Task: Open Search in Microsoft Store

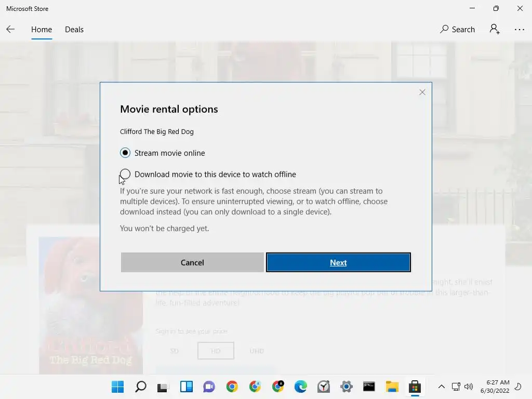Action: (x=457, y=30)
